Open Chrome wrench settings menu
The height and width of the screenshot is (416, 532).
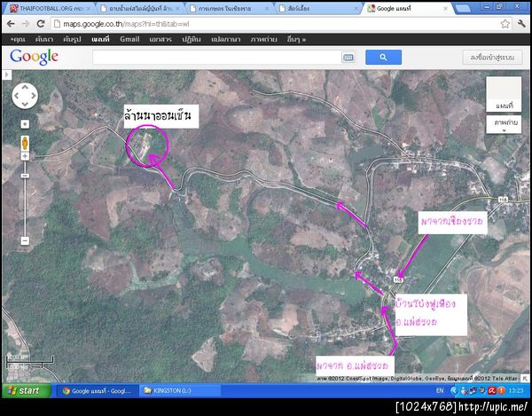[x=521, y=24]
